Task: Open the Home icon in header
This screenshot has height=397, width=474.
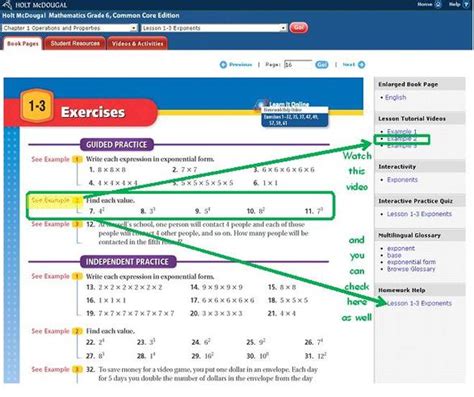Action: (x=438, y=4)
